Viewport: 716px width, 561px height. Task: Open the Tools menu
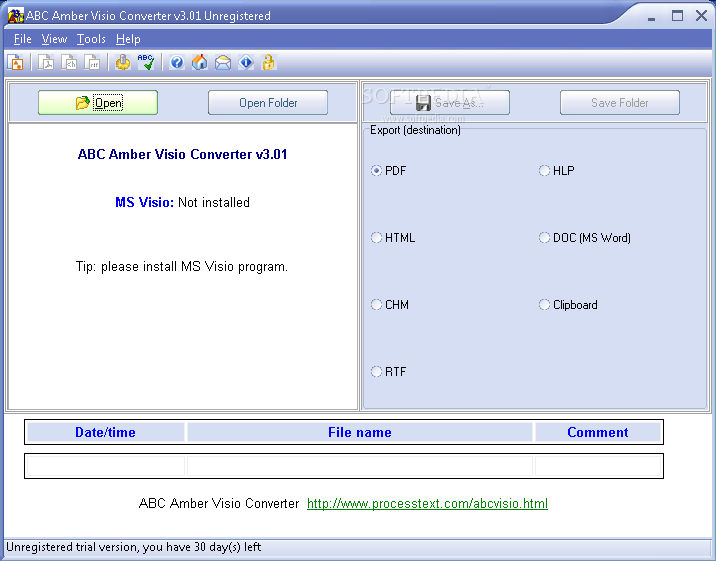pos(91,39)
